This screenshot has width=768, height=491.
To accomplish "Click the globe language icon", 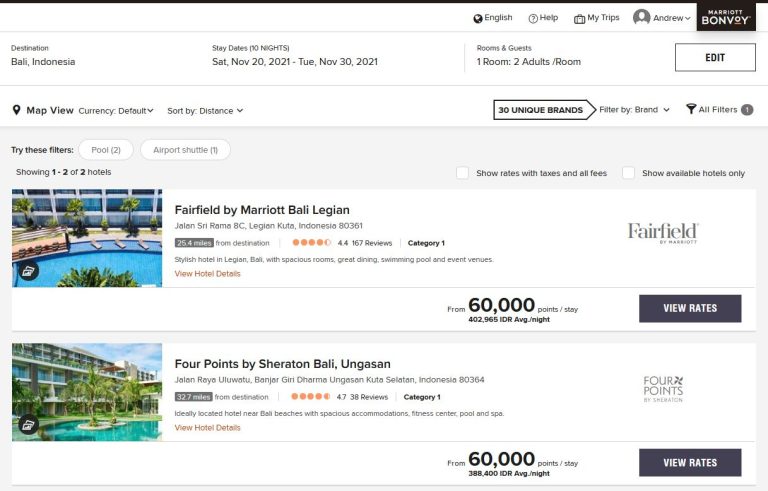I will coord(478,19).
